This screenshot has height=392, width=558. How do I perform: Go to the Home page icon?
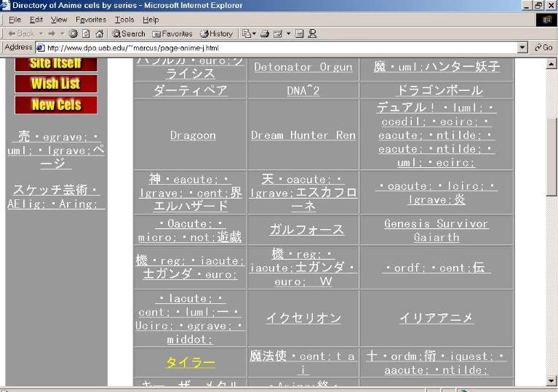point(99,33)
